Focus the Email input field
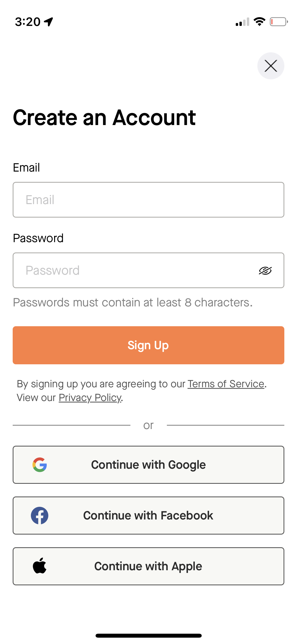 (x=148, y=200)
